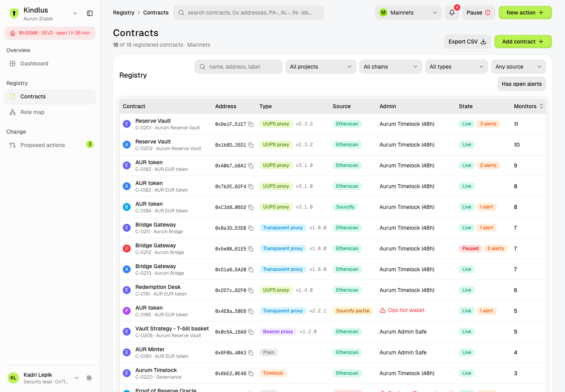This screenshot has height=392, width=565.
Task: Click the Pause button
Action: [478, 13]
